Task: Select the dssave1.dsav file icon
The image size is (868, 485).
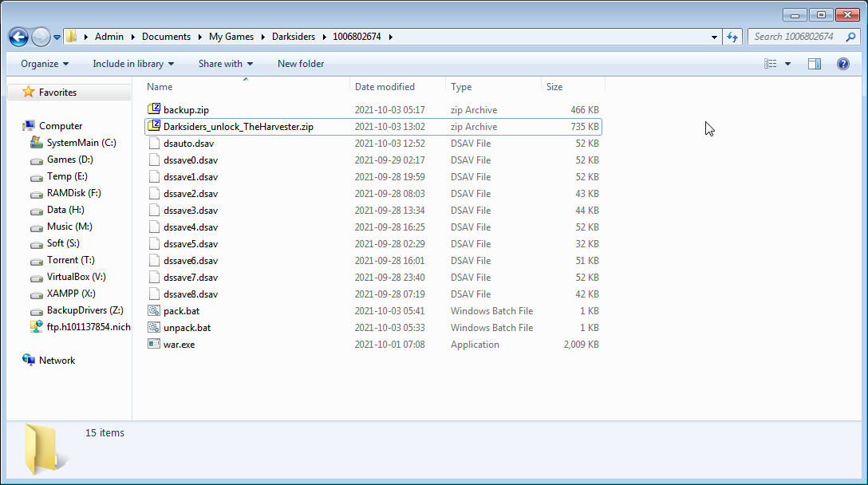Action: point(154,176)
